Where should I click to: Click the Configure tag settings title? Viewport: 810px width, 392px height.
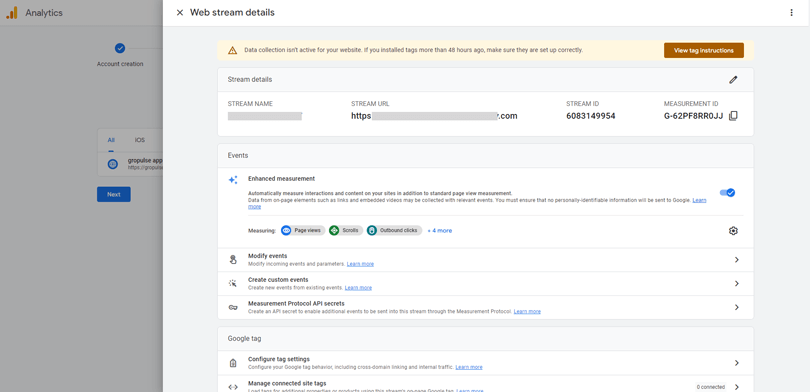(x=279, y=359)
